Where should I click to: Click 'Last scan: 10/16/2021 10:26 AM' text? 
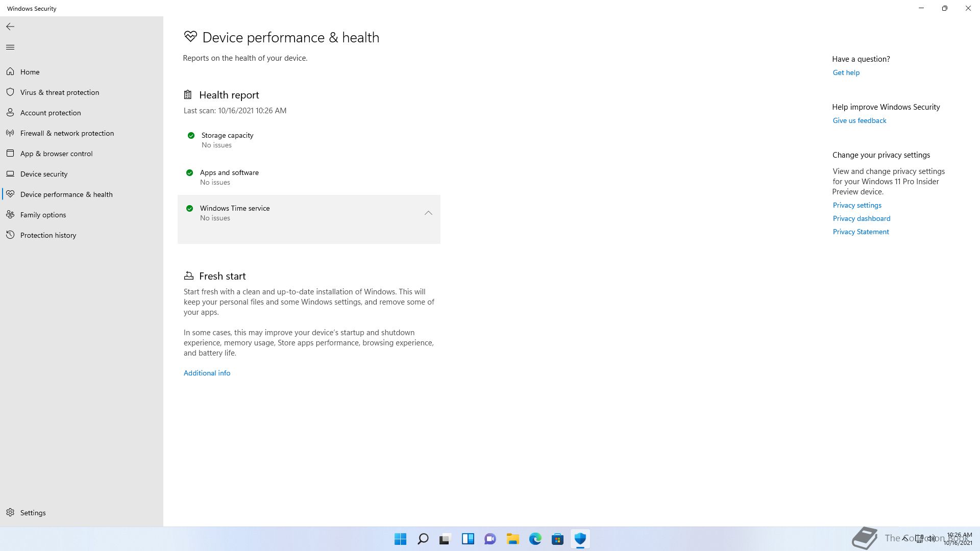(x=235, y=111)
